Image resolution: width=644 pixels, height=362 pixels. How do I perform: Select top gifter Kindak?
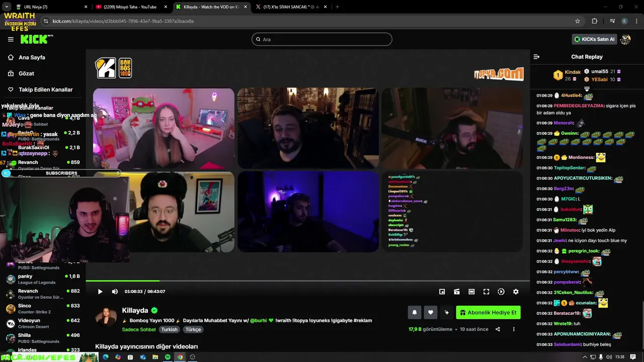(x=573, y=72)
